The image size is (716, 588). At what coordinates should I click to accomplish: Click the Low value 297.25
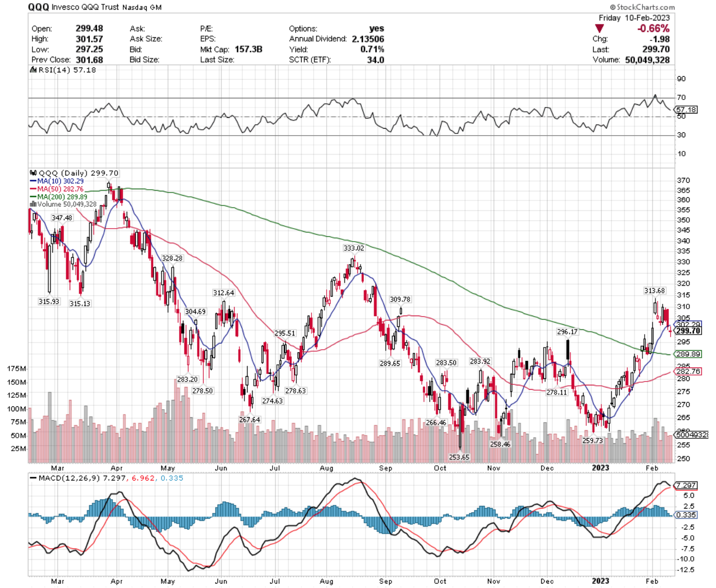pyautogui.click(x=89, y=49)
